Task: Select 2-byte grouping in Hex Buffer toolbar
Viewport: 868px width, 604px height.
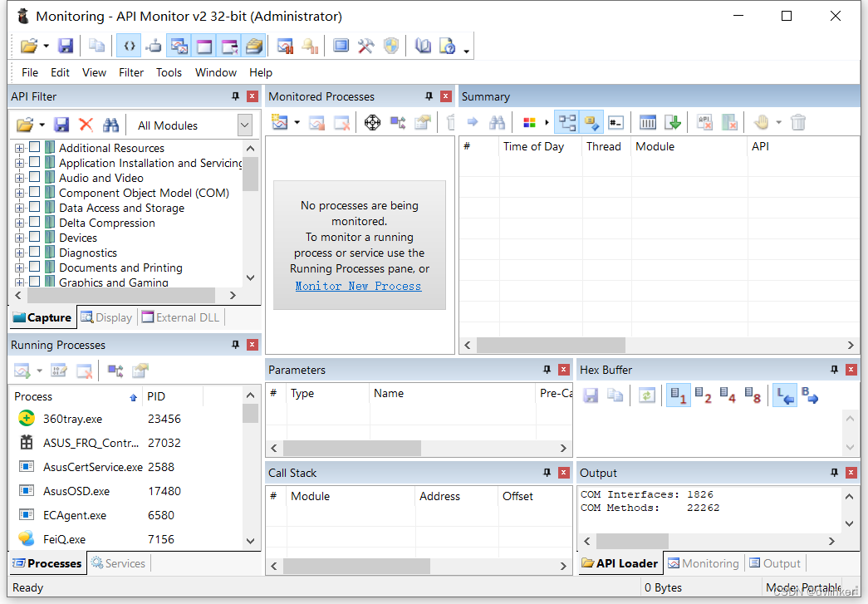Action: tap(703, 395)
